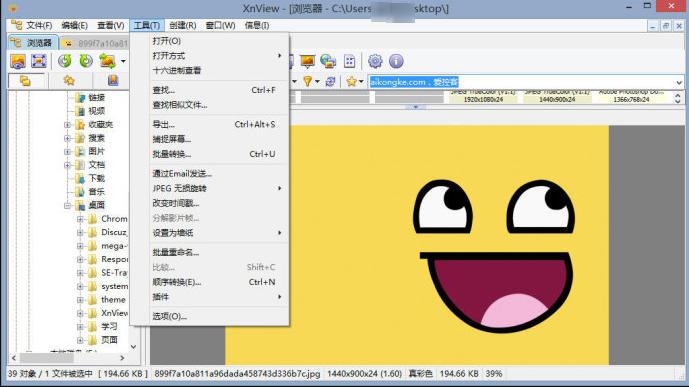Collapse the 桌面 tree node

(67, 205)
